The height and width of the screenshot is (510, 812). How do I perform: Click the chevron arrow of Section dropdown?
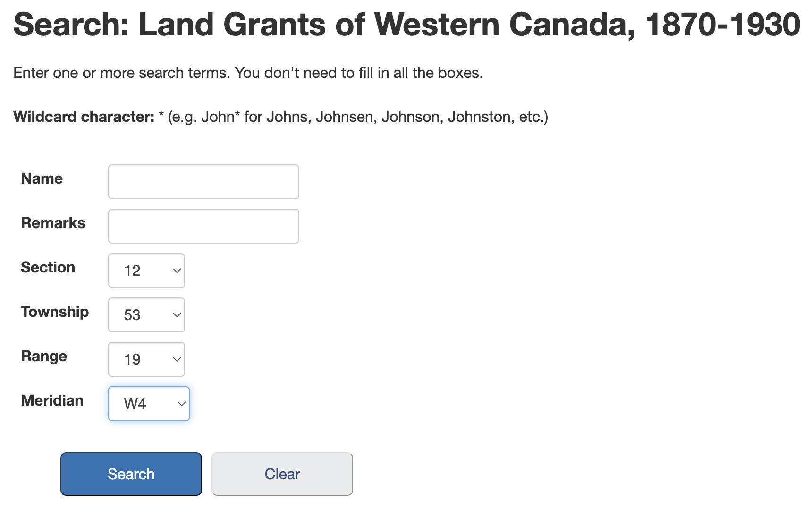point(177,271)
